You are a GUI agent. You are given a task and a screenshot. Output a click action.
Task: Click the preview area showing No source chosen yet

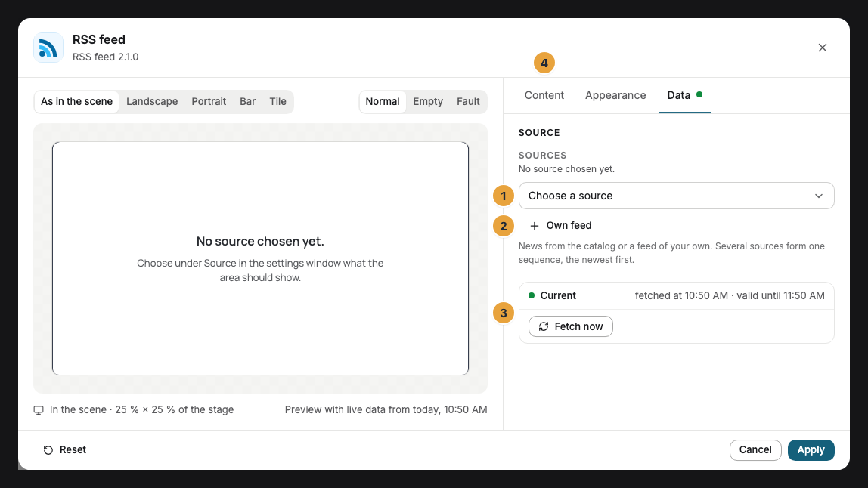pos(260,258)
